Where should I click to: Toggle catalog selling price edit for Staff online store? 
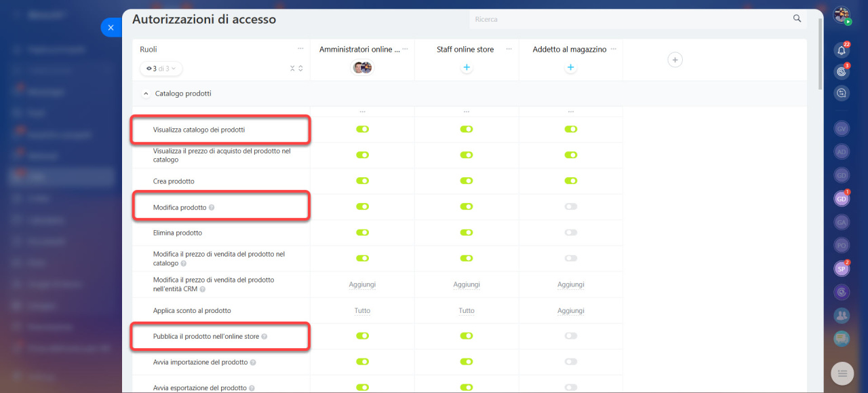coord(467,258)
